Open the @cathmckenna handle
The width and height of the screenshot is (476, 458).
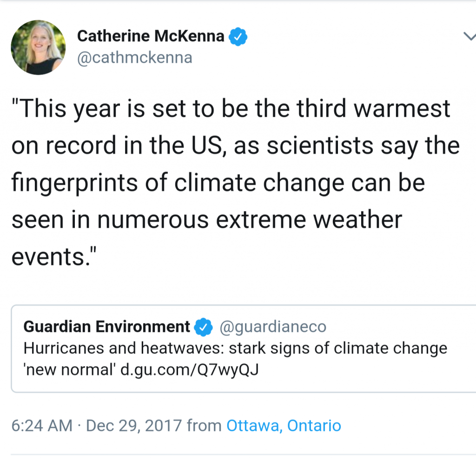point(134,58)
